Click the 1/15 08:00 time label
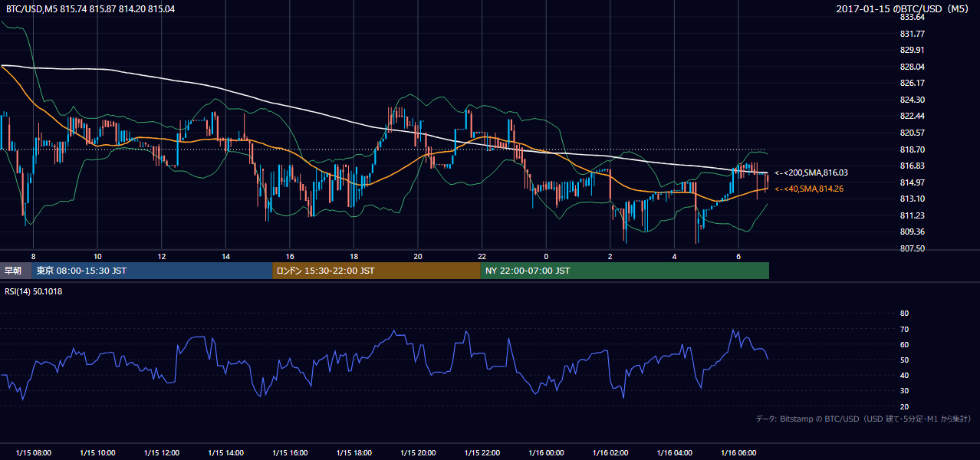This screenshot has width=980, height=460. tap(33, 452)
